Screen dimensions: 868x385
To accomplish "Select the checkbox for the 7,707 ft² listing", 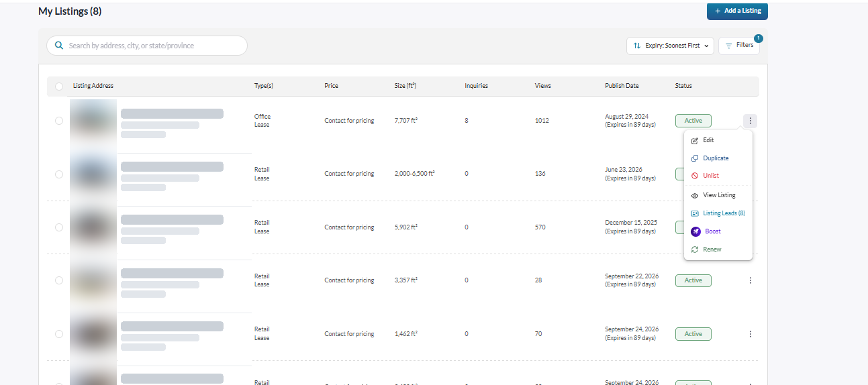I will pos(59,121).
